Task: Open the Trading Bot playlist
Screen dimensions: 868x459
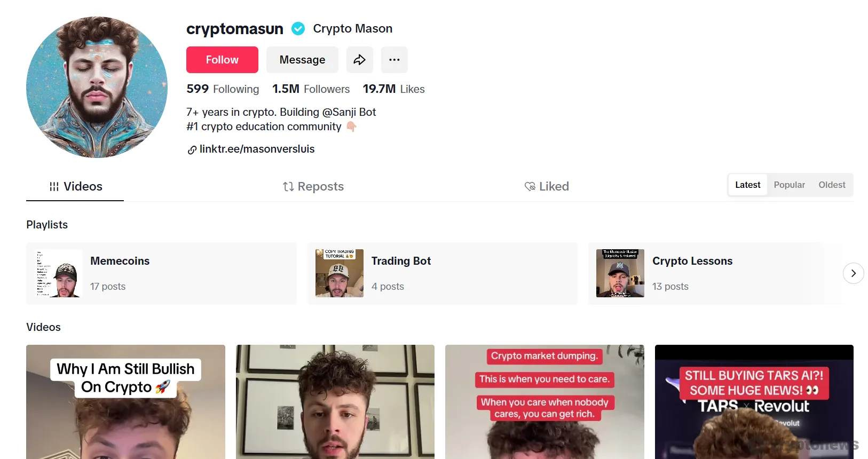Action: tap(443, 273)
